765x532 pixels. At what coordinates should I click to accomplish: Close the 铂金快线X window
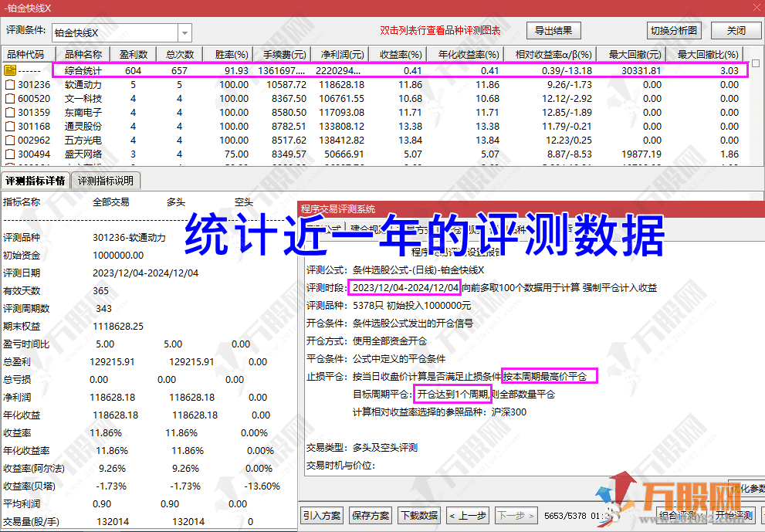(x=757, y=7)
